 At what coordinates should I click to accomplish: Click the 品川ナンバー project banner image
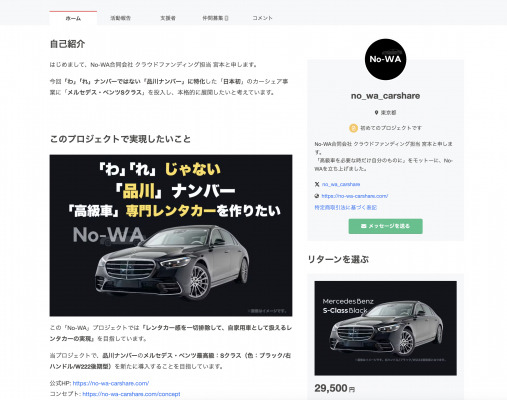171,235
